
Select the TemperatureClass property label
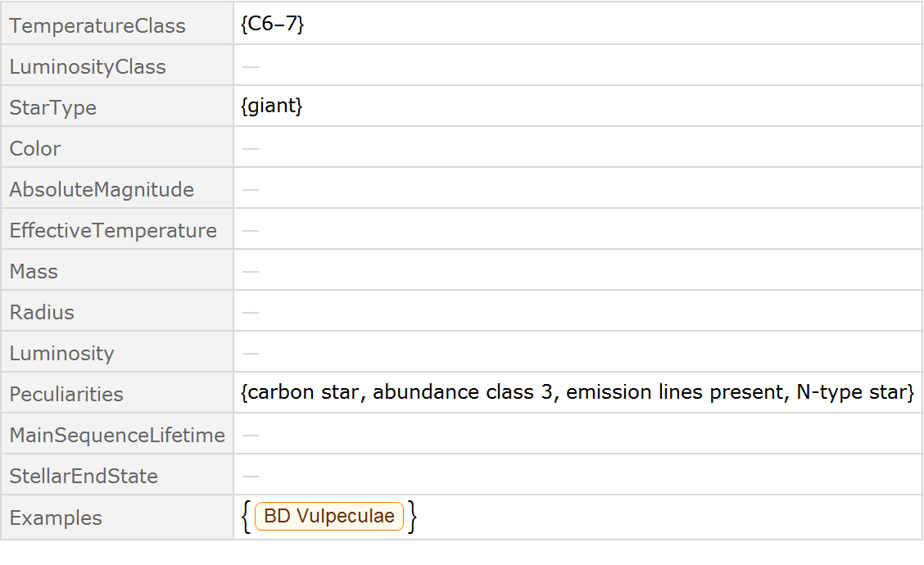pyautogui.click(x=97, y=25)
